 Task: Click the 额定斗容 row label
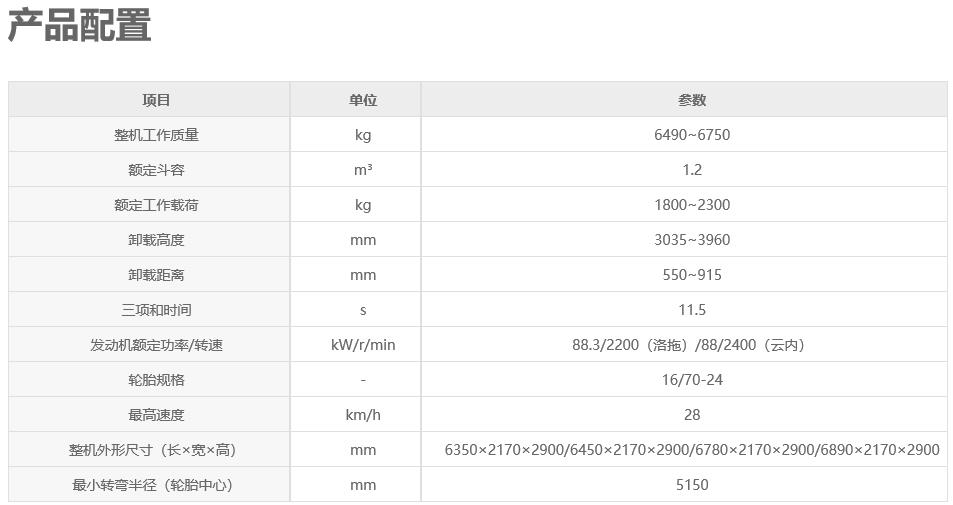click(x=156, y=170)
